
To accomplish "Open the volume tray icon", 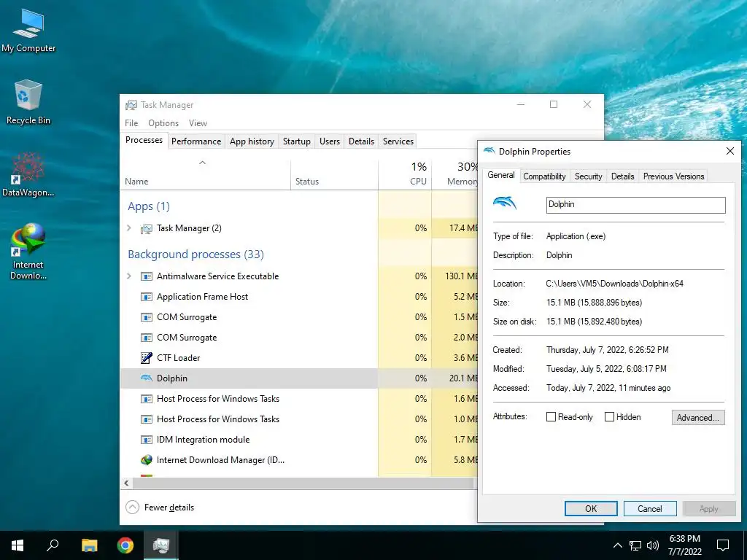I will [653, 545].
